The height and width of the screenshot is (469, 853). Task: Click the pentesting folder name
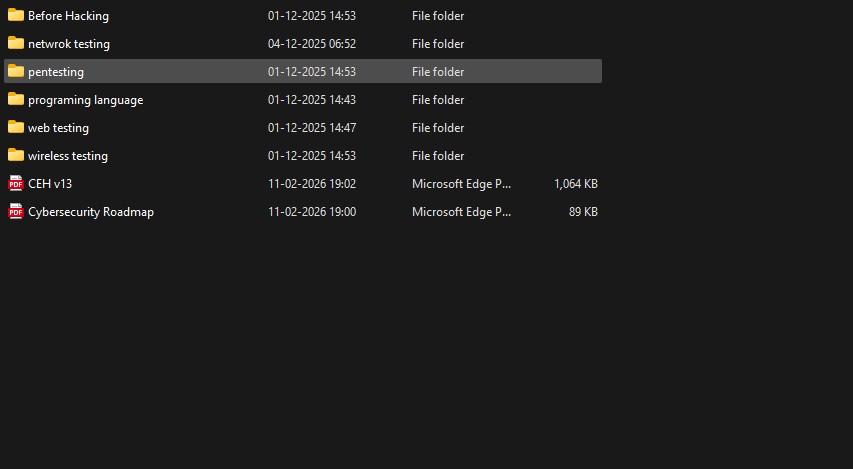tap(56, 72)
